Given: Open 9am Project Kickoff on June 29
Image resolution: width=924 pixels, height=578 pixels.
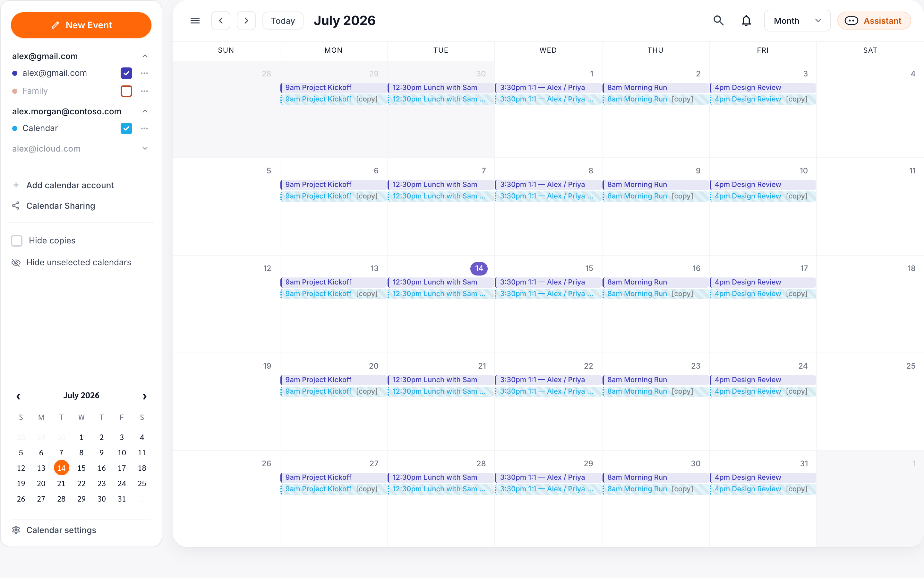Looking at the screenshot, I should point(333,88).
